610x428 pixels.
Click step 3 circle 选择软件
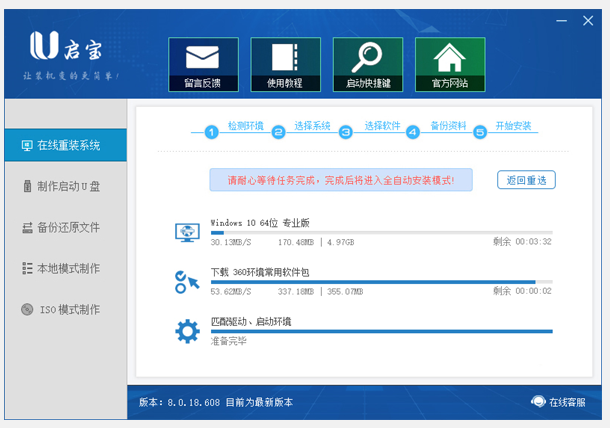coord(345,132)
